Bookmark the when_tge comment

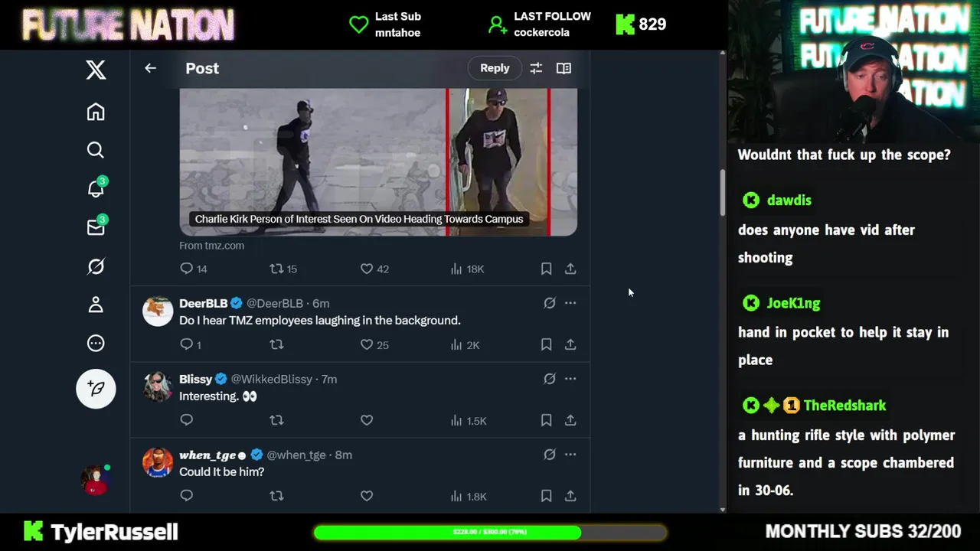(x=546, y=496)
